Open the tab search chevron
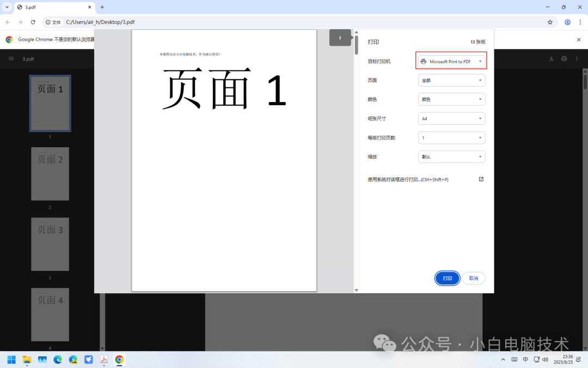This screenshot has height=368, width=588. click(7, 7)
